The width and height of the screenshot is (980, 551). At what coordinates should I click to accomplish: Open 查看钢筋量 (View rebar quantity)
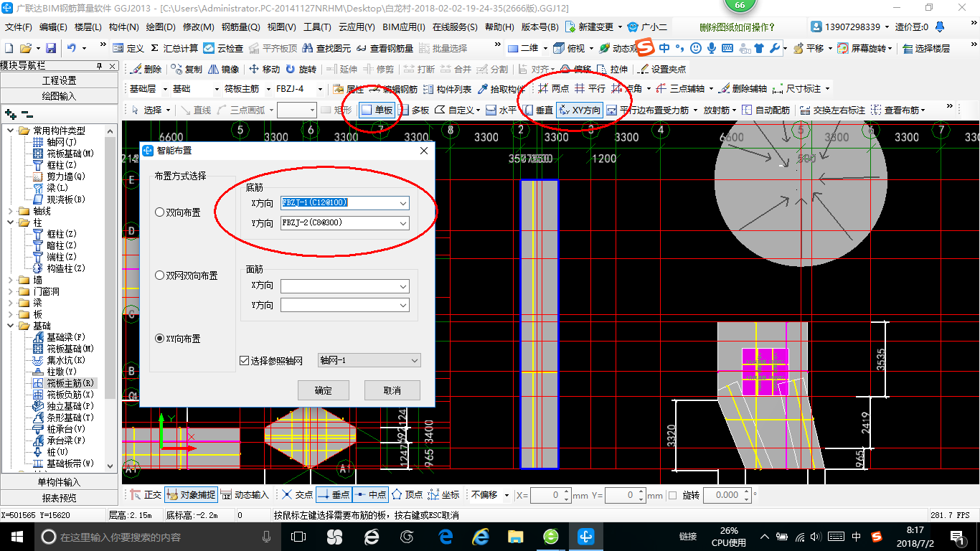(x=385, y=48)
